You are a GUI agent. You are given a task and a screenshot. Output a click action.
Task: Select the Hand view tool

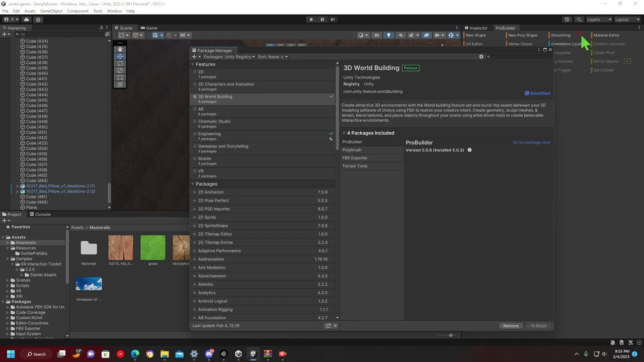(120, 49)
